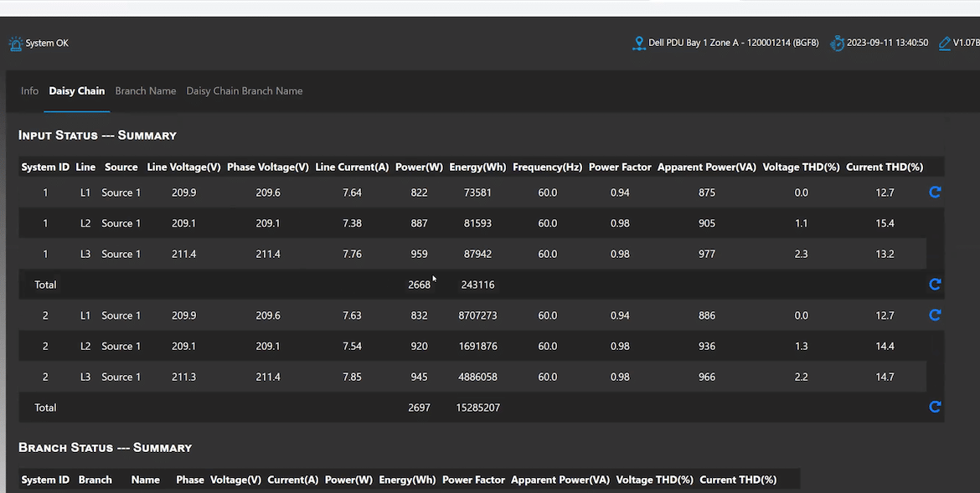The width and height of the screenshot is (980, 493).
Task: Click the location pin icon beside Dell PDU
Action: pyautogui.click(x=639, y=44)
